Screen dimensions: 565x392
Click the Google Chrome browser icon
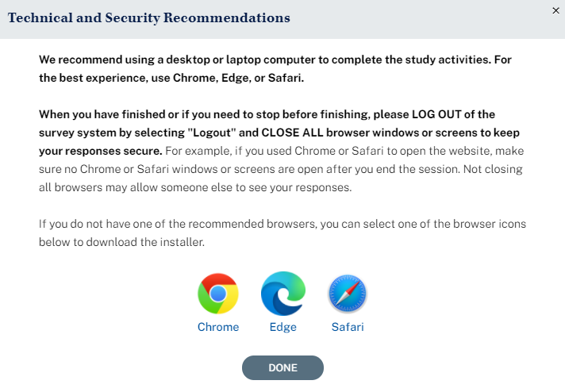click(x=217, y=294)
